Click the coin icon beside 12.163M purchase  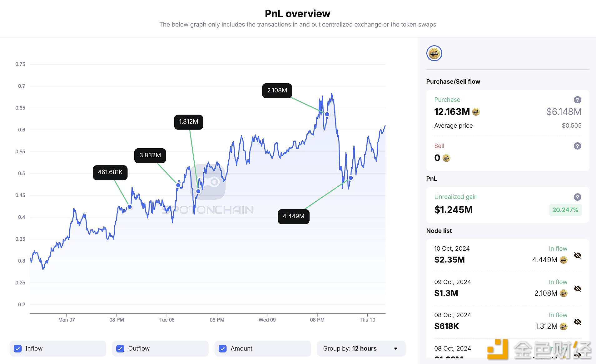click(x=476, y=112)
